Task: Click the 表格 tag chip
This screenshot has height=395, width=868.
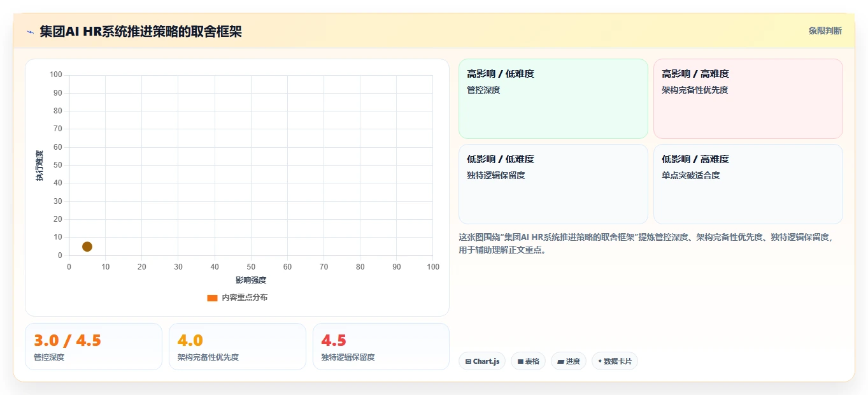Action: coord(529,361)
